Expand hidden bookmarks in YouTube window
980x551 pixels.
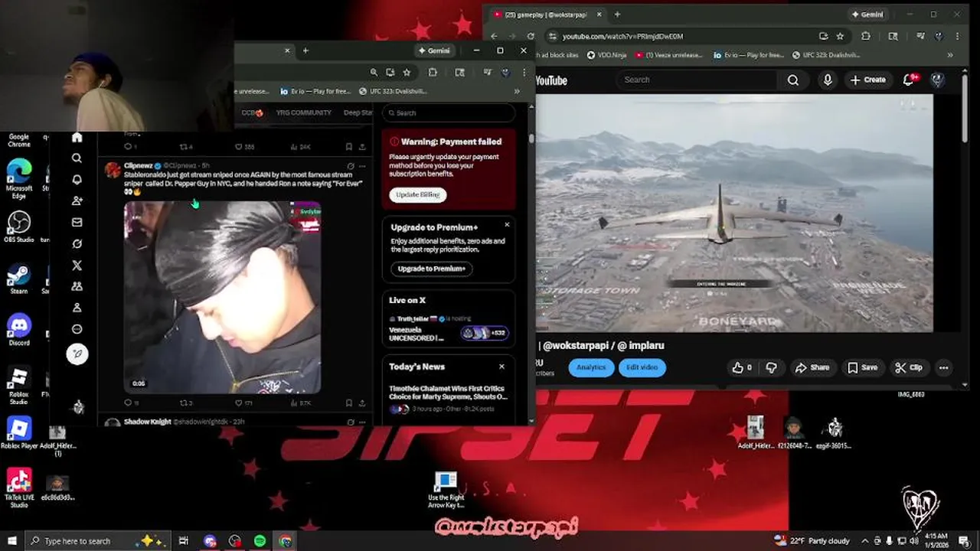point(950,55)
